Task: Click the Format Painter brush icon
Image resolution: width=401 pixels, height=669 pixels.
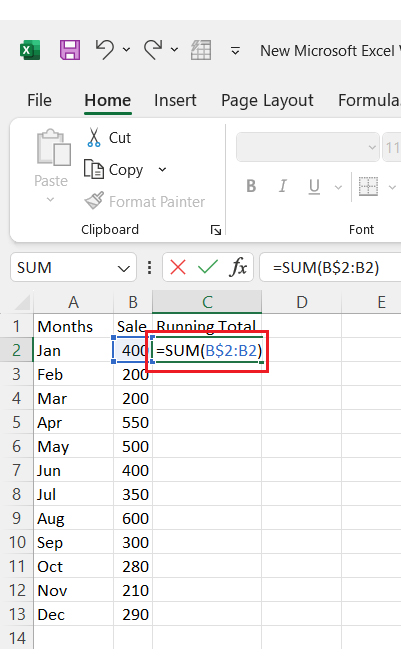Action: point(94,201)
